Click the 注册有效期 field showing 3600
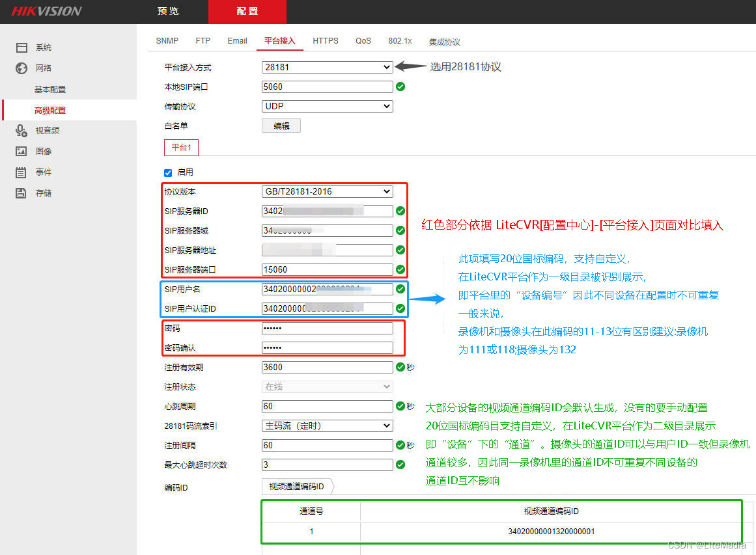Image resolution: width=756 pixels, height=555 pixels. click(x=328, y=367)
